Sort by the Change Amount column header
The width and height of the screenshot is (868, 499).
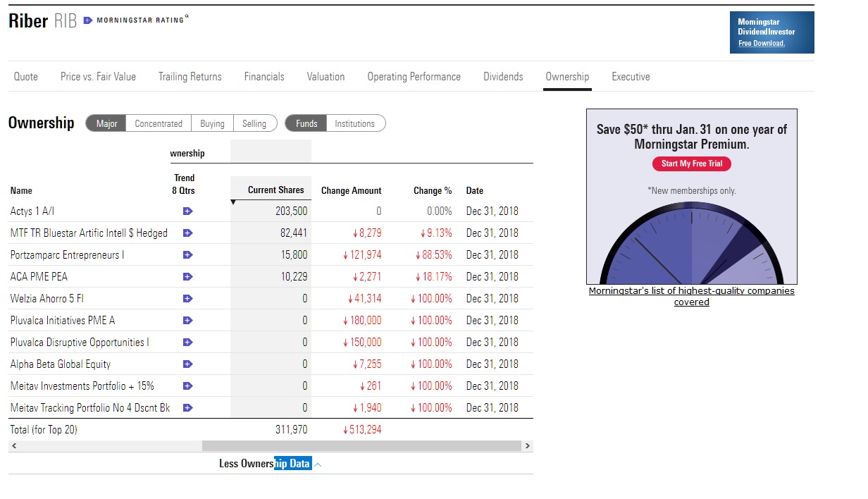pos(351,190)
